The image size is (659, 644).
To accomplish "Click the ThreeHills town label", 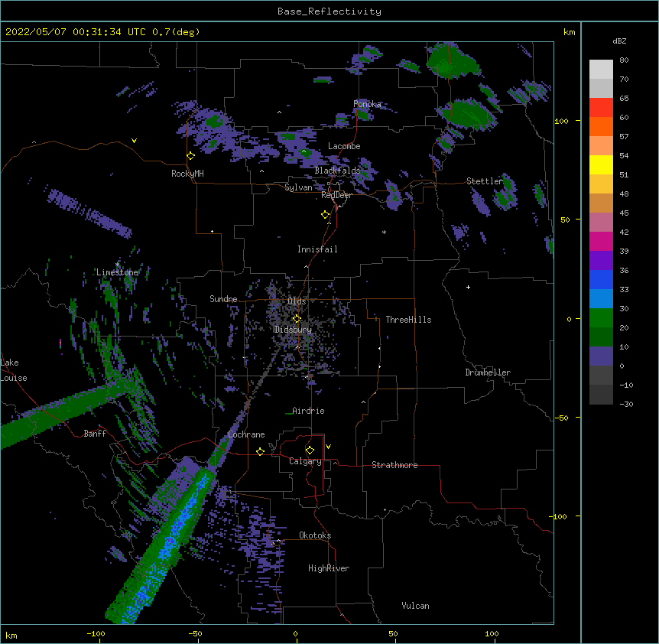I will pyautogui.click(x=408, y=320).
